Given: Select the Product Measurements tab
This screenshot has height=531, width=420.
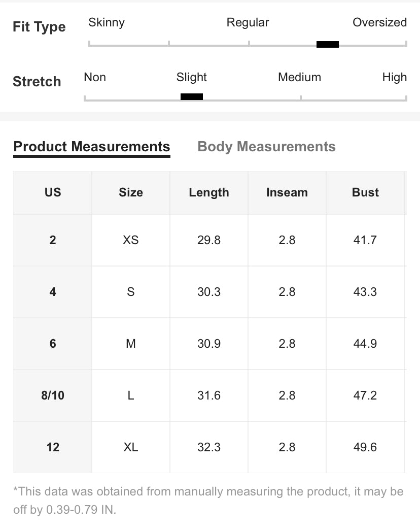Looking at the screenshot, I should coord(92,147).
